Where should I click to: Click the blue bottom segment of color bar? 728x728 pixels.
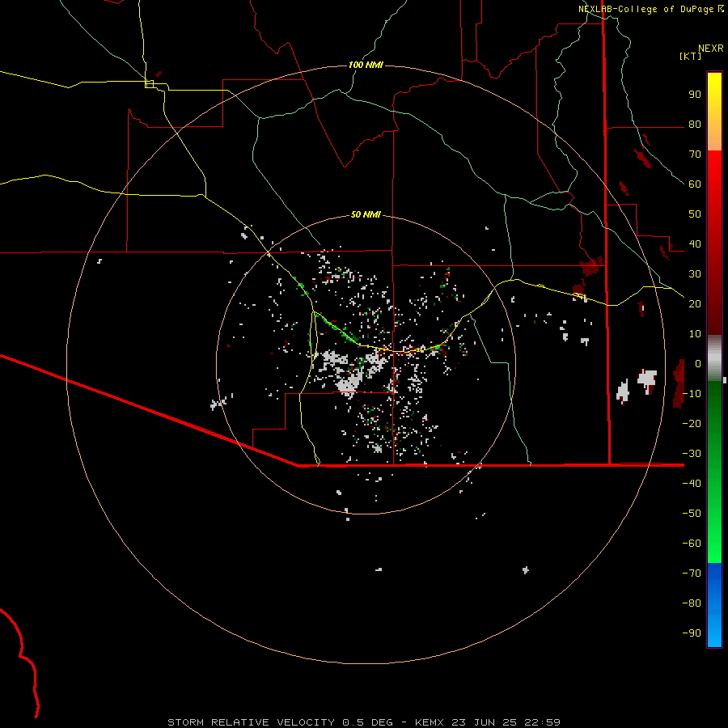click(714, 605)
